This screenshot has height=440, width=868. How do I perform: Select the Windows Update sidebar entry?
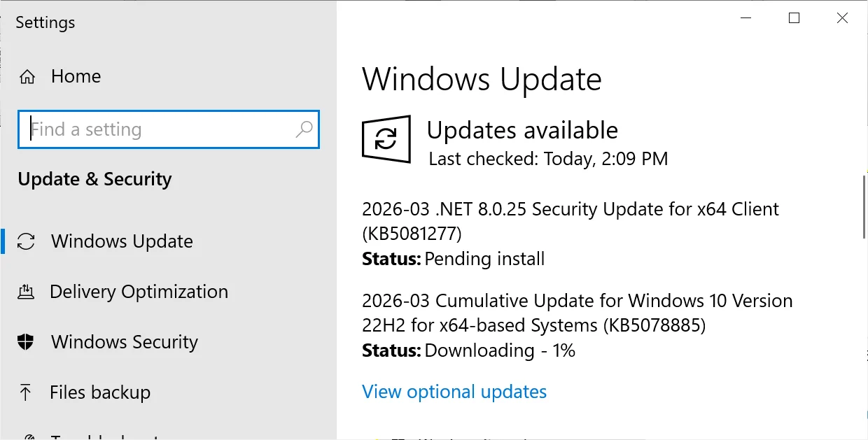(x=122, y=241)
